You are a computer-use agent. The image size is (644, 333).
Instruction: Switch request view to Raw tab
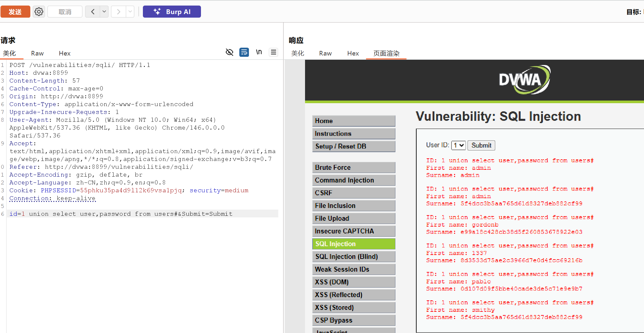[x=38, y=53]
